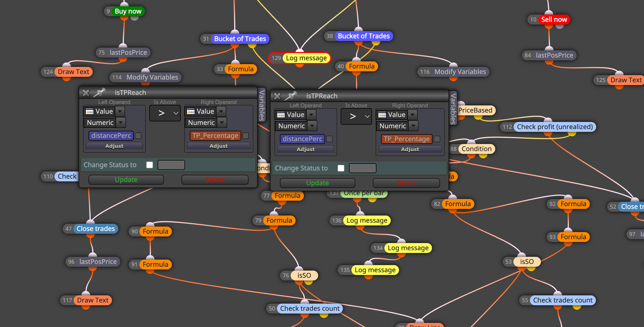This screenshot has height=327, width=644.
Task: Open the Is Above operator dropdown in left panel
Action: click(165, 113)
